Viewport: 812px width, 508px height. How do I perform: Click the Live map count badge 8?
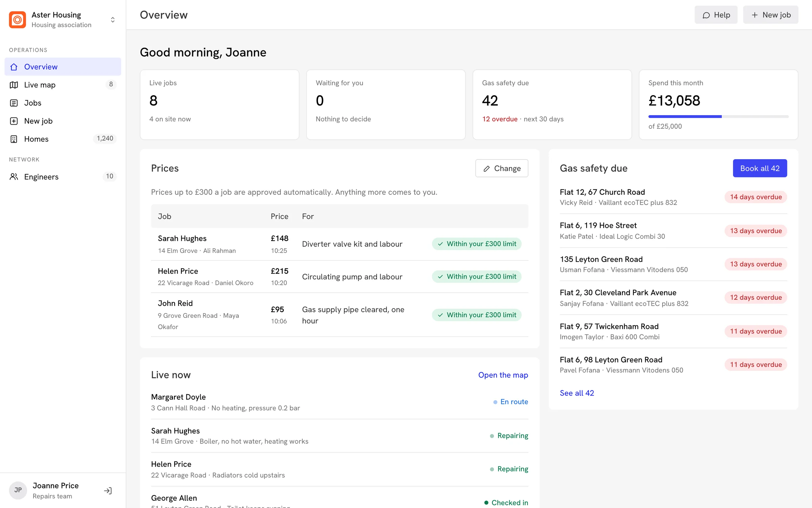click(x=111, y=84)
